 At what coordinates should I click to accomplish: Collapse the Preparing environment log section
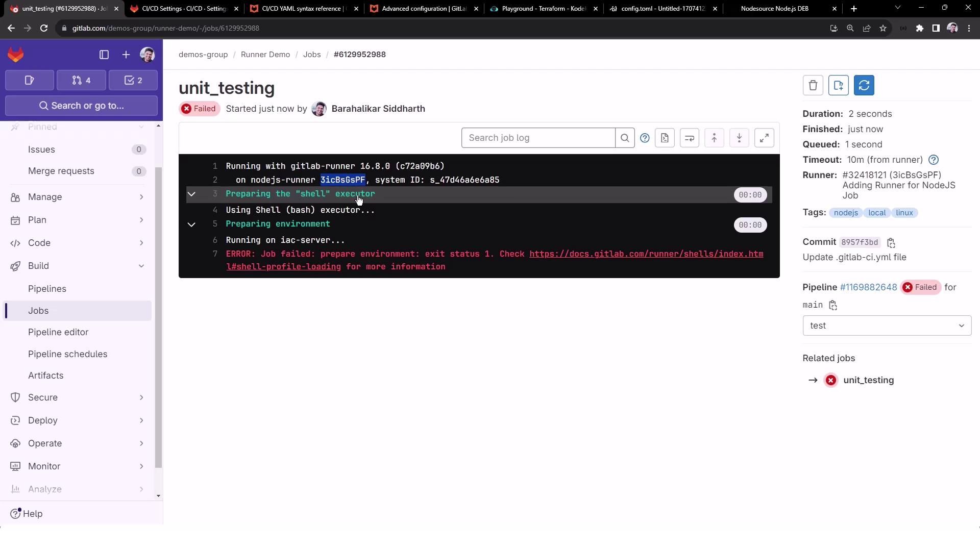[191, 224]
